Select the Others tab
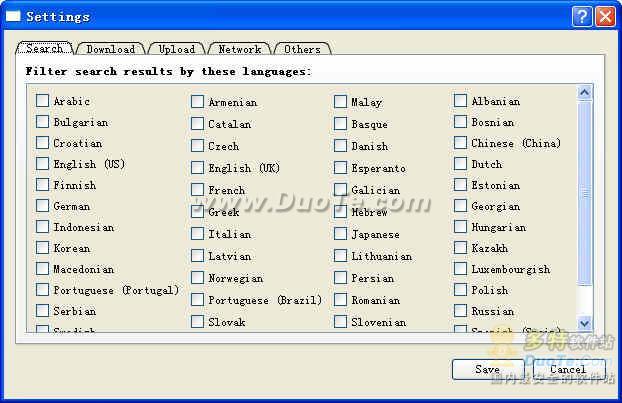The width and height of the screenshot is (622, 403). [302, 49]
